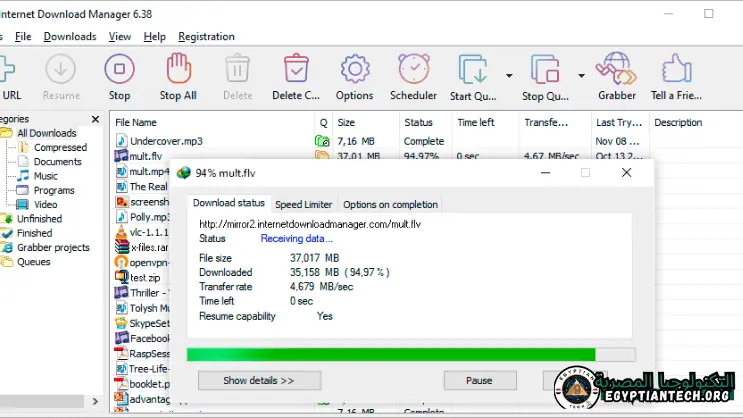This screenshot has width=743, height=418.
Task: Click the Undercover.mp3 queue icon
Action: [322, 141]
